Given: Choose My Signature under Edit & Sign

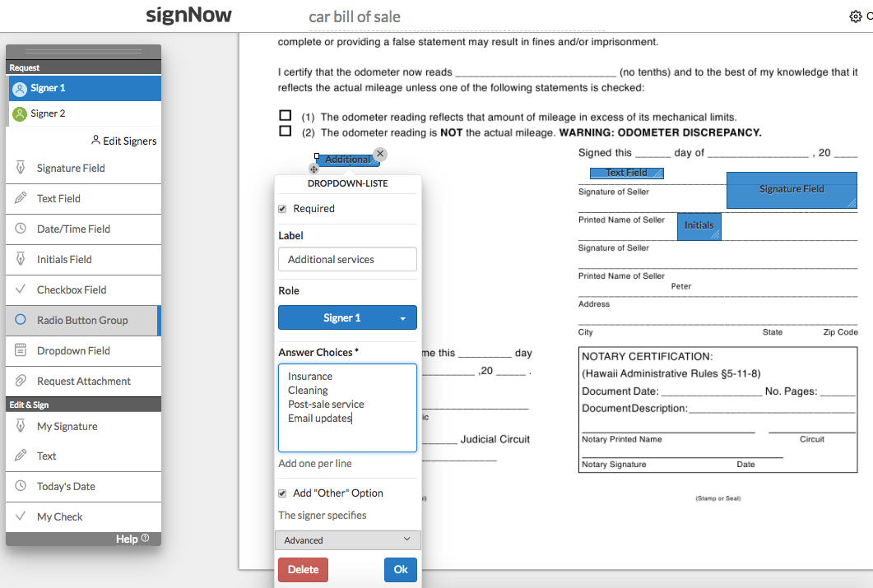Looking at the screenshot, I should point(83,427).
